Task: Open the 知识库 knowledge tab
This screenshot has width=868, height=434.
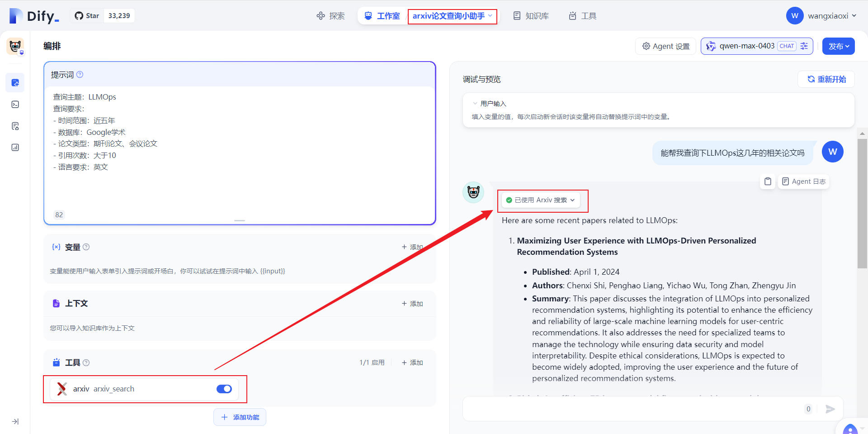Action: coord(531,16)
